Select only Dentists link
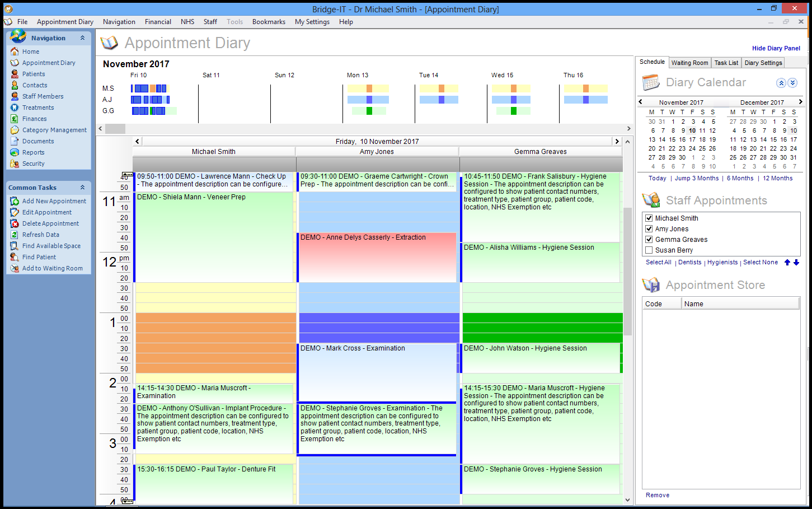The image size is (812, 509). click(689, 262)
